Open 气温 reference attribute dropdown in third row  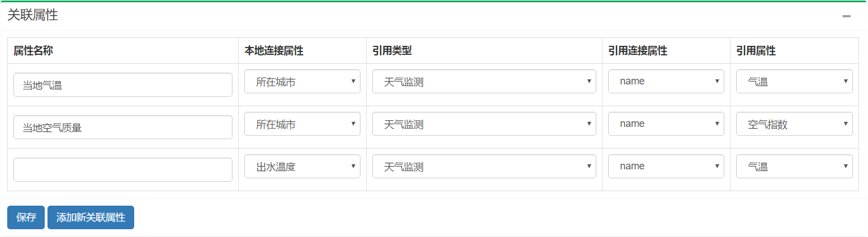pos(794,167)
